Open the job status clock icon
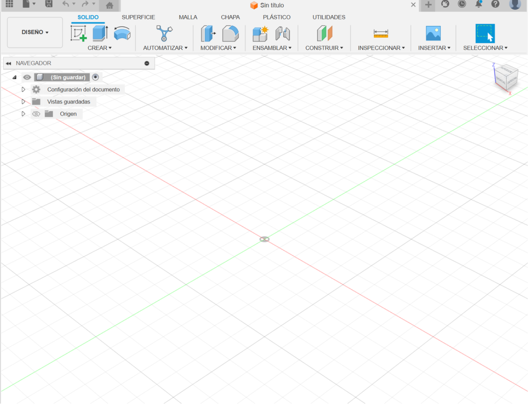Image resolution: width=532 pixels, height=404 pixels. tap(462, 4)
